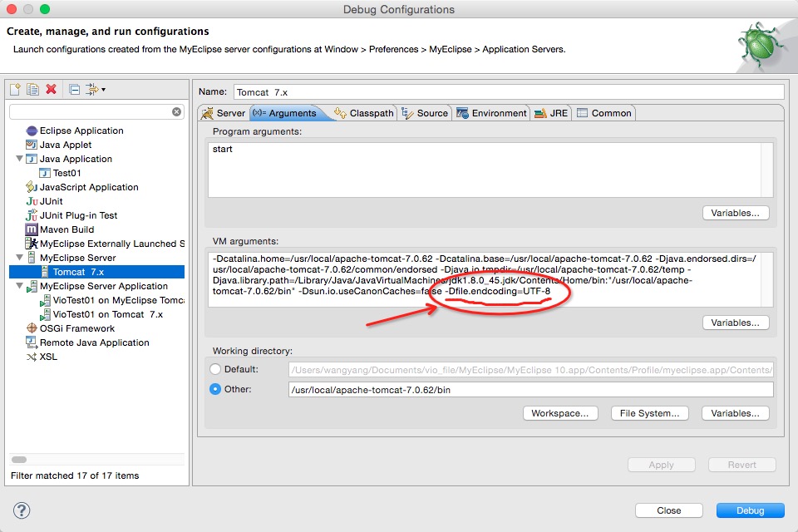Viewport: 798px width, 532px height.
Task: Switch to the JRE tab
Action: 551,113
